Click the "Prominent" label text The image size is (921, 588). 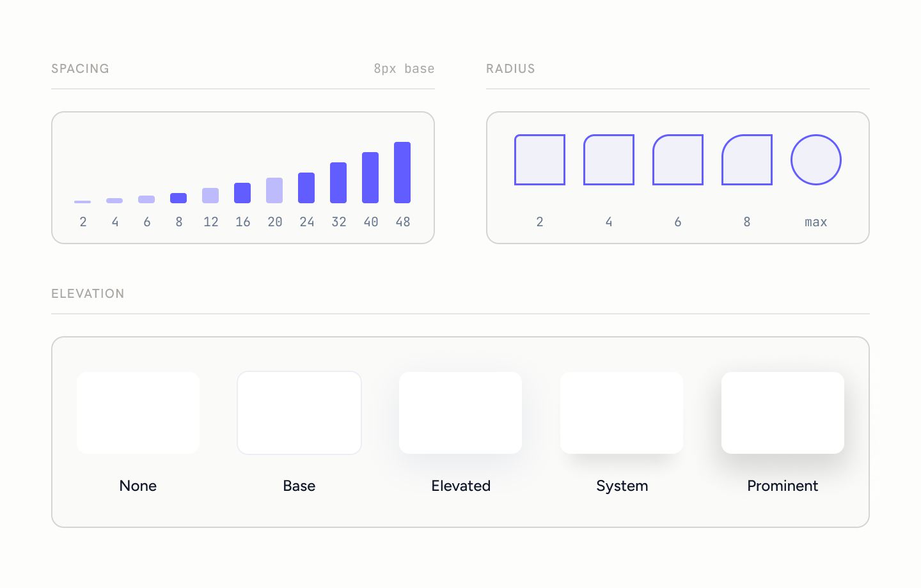(783, 486)
